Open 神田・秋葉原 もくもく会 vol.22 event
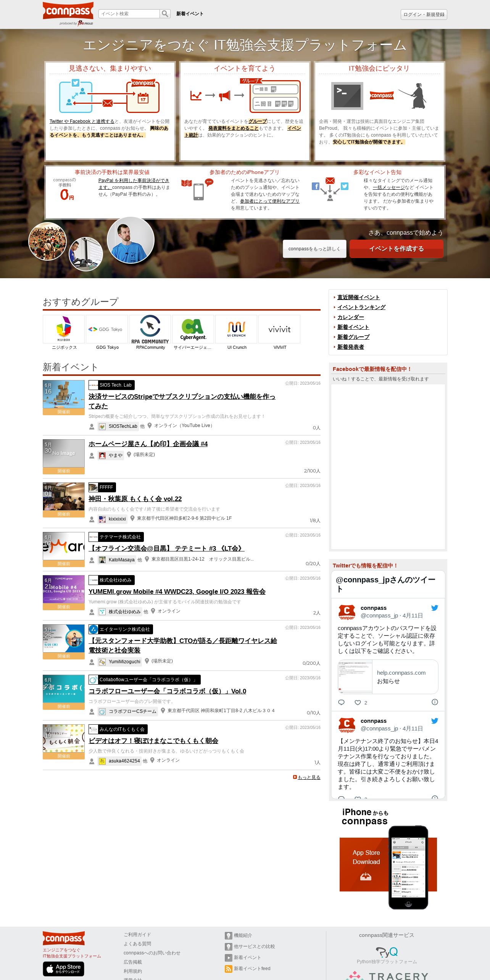The height and width of the screenshot is (980, 490). (x=135, y=499)
